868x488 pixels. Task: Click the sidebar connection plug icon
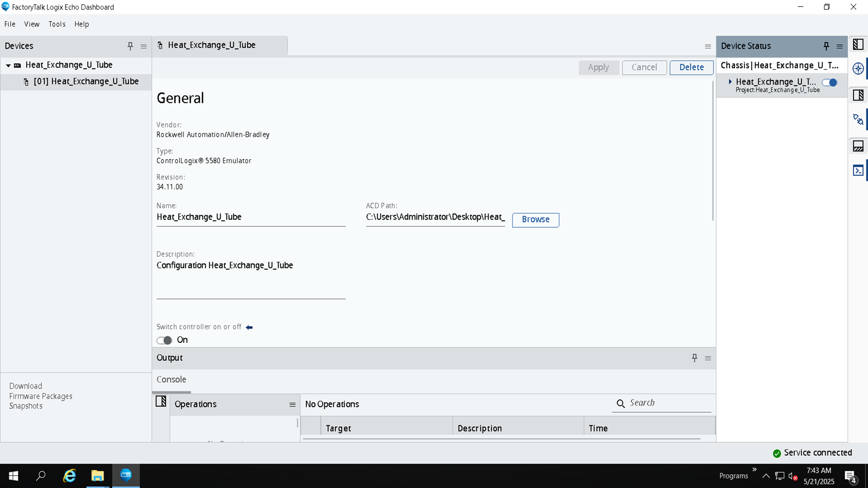coord(858,119)
